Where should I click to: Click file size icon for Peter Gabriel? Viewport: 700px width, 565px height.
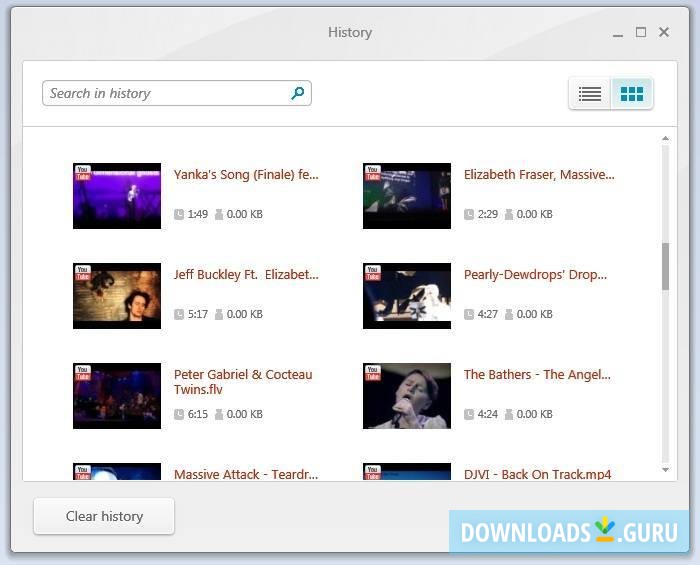pyautogui.click(x=219, y=415)
